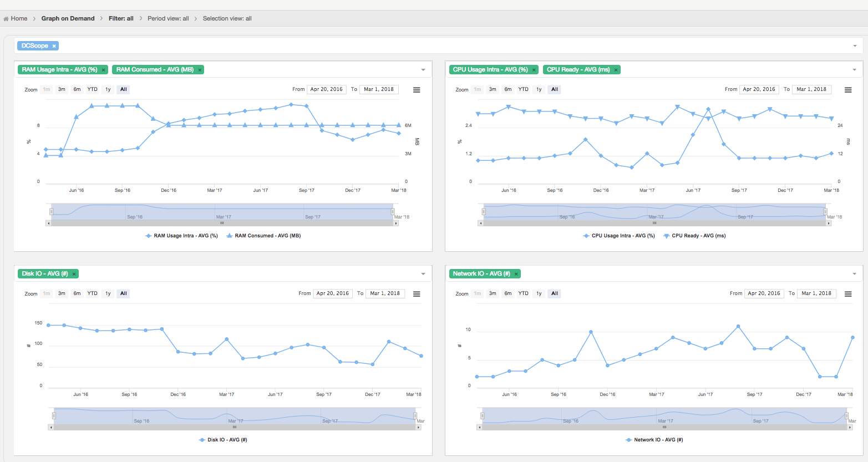Edit RAM chart From date field
Screen dimensions: 868x462
[327, 89]
